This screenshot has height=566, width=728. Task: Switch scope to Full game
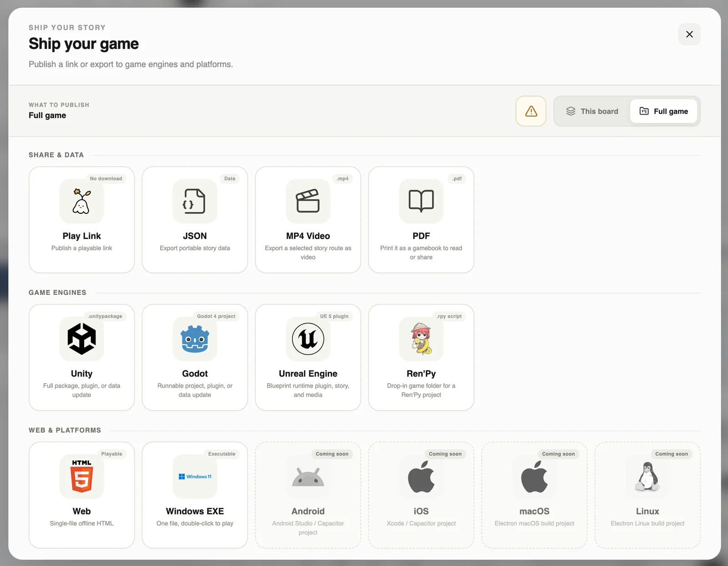pyautogui.click(x=664, y=111)
